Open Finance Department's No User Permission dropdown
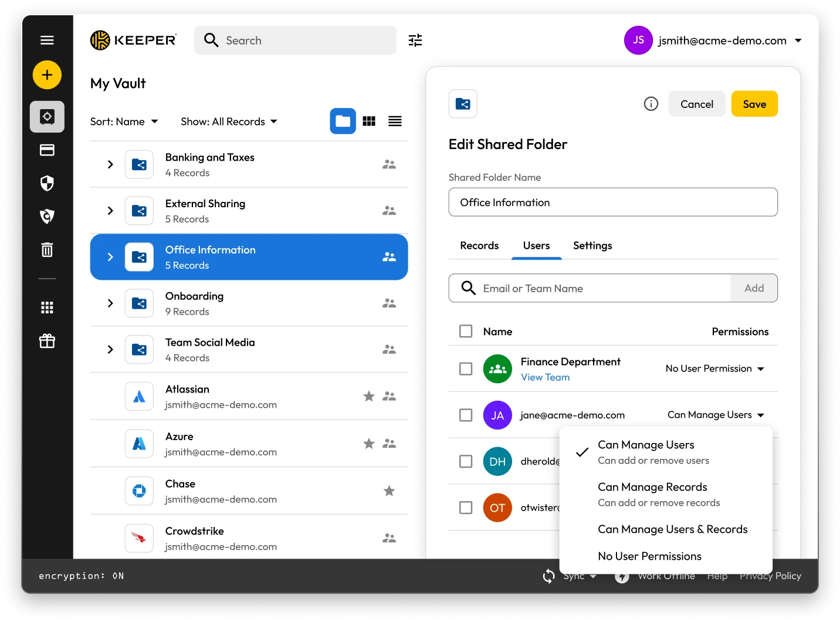 [714, 369]
